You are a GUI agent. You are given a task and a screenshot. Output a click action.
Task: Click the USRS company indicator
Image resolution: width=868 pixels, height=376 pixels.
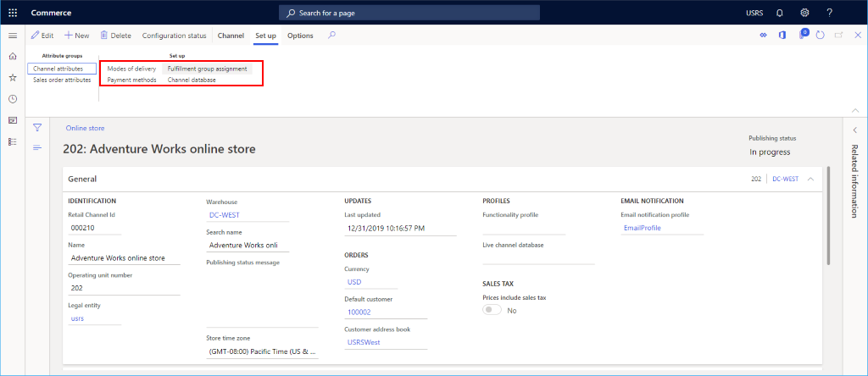(x=754, y=13)
